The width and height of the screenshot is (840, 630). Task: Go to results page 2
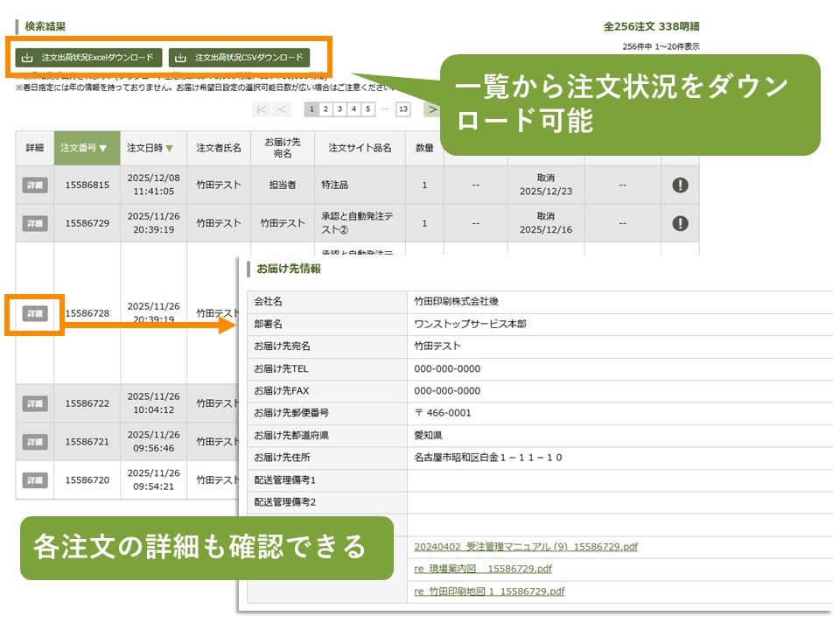click(325, 109)
